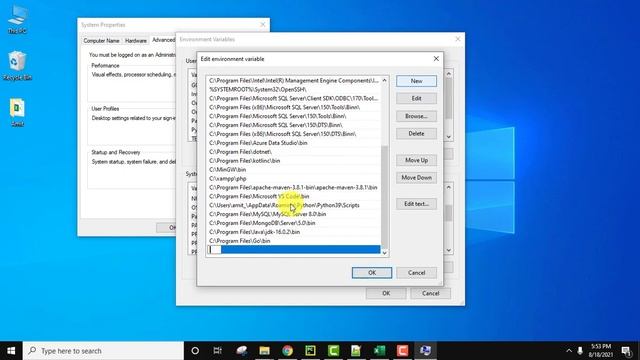640x360 pixels.
Task: Close the Edit environment variable dialog
Action: [x=436, y=59]
